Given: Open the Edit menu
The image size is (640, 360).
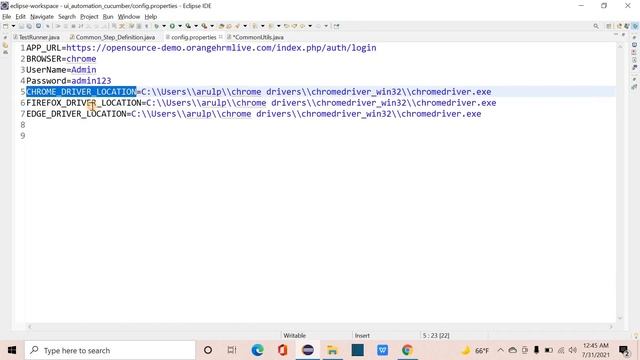Looking at the screenshot, I should [20, 17].
